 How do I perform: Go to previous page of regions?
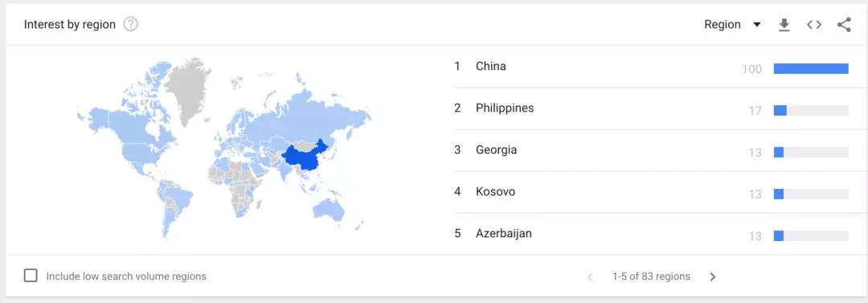590,276
